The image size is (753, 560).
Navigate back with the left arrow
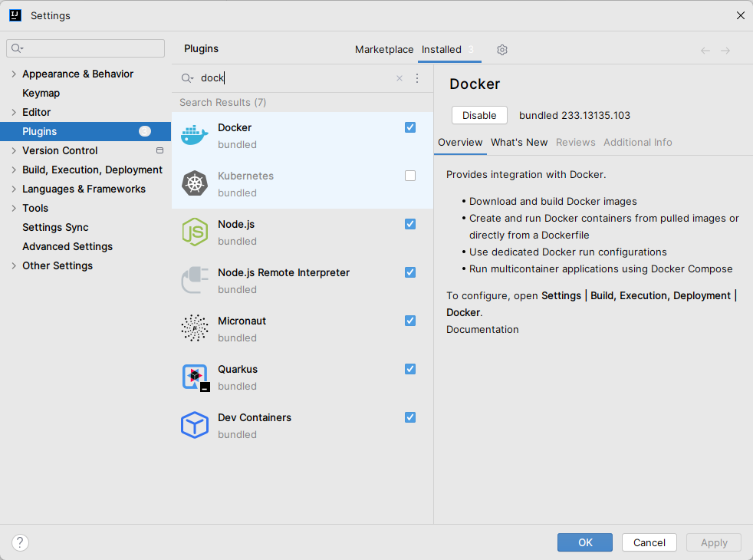pyautogui.click(x=705, y=51)
